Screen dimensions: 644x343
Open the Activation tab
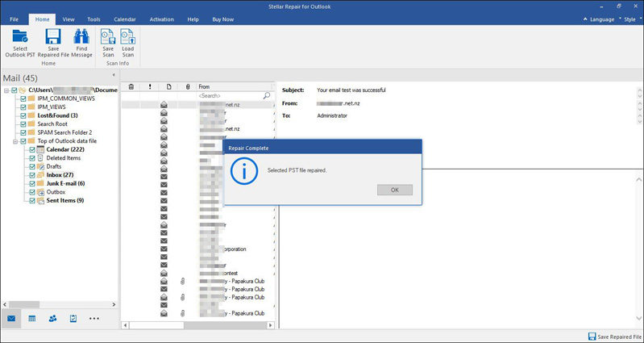point(161,19)
